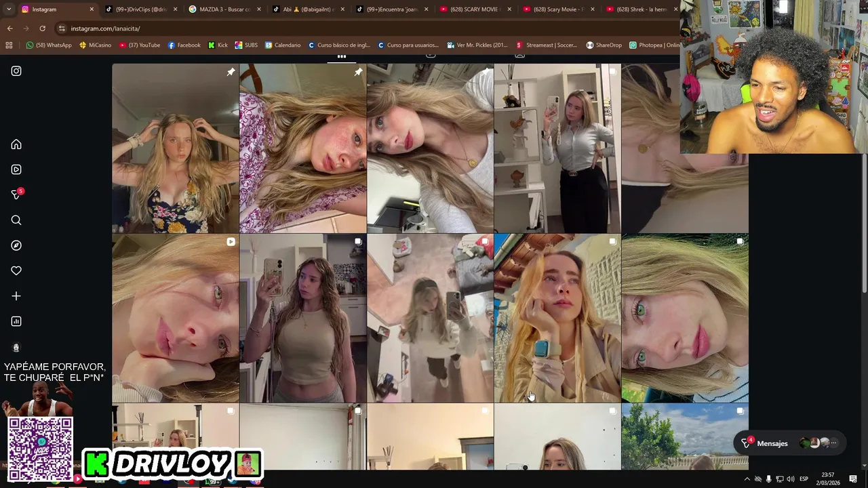Switch the ESP keyboard language indicator
This screenshot has height=488, width=868.
[804, 479]
